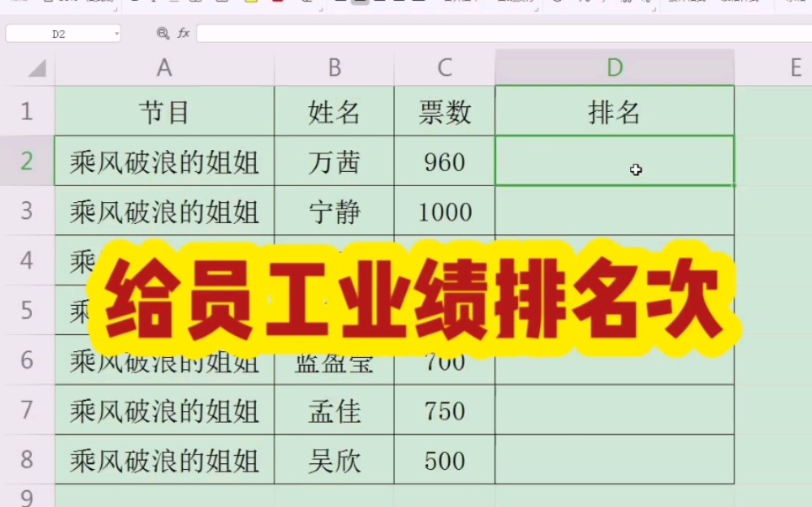
Task: Open the Font Color dropdown arrow
Action: pos(287,4)
